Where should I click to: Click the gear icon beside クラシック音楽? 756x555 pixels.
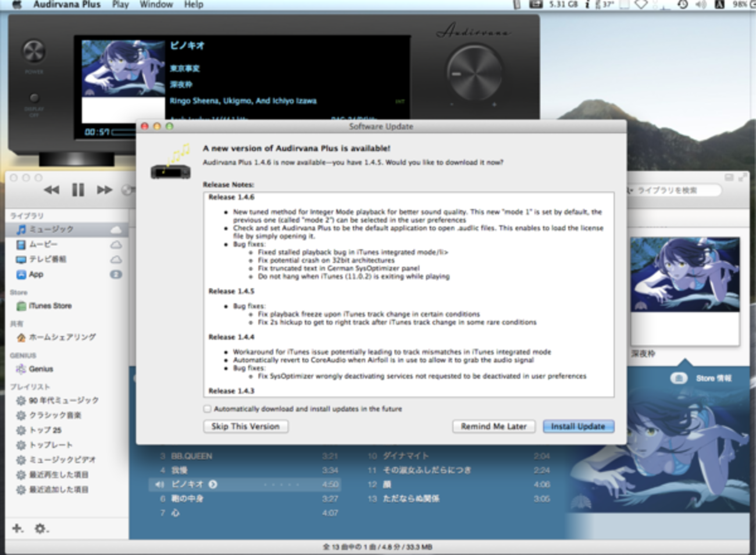coord(21,415)
